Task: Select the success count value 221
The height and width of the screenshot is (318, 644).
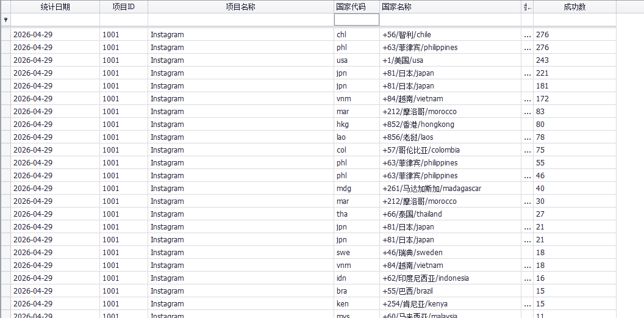Action: [574, 73]
